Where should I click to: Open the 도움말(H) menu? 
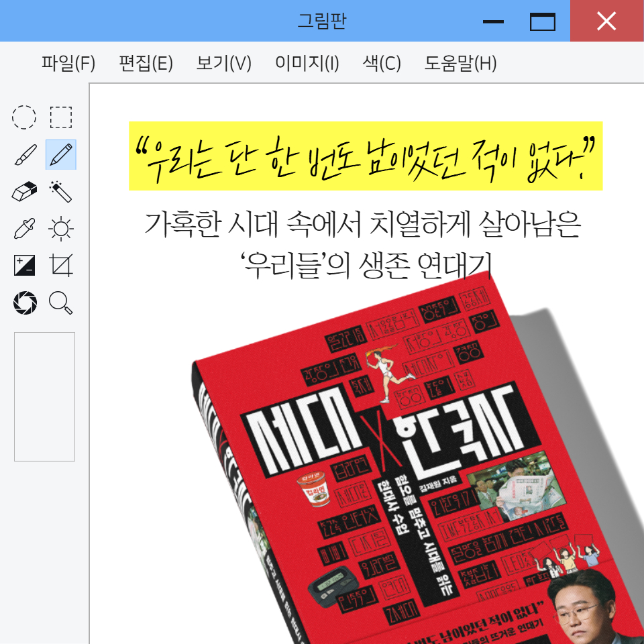tap(460, 63)
